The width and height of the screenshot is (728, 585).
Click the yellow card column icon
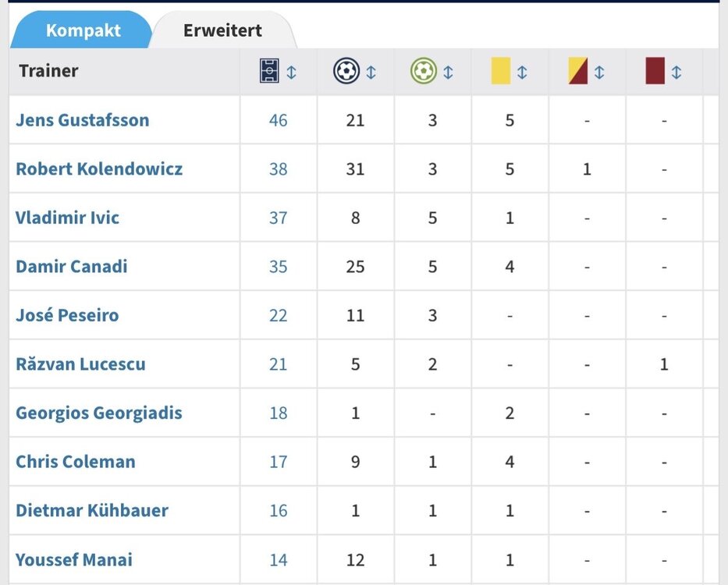pyautogui.click(x=501, y=71)
